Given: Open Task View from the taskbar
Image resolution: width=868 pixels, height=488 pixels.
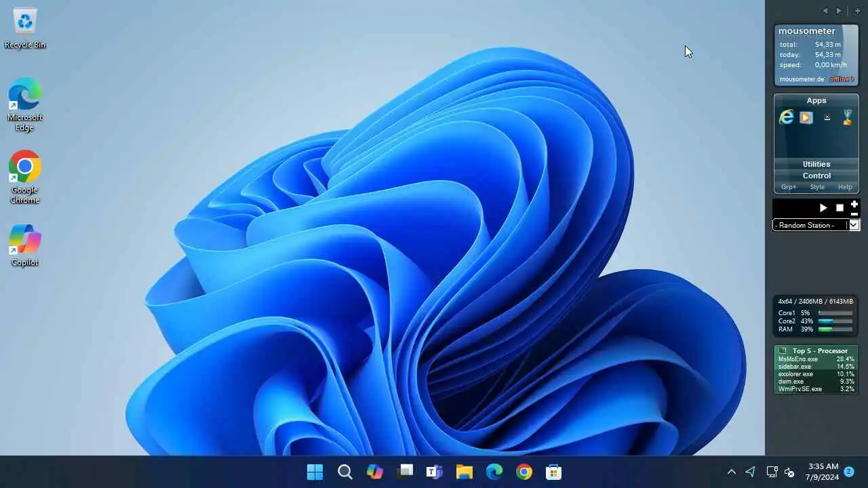Looking at the screenshot, I should point(405,472).
